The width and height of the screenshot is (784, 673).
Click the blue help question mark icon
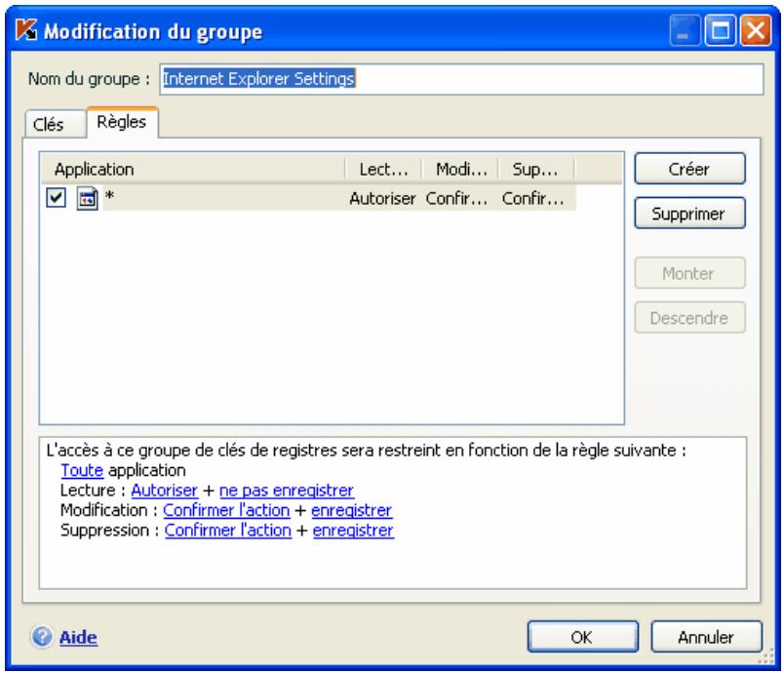[x=42, y=637]
